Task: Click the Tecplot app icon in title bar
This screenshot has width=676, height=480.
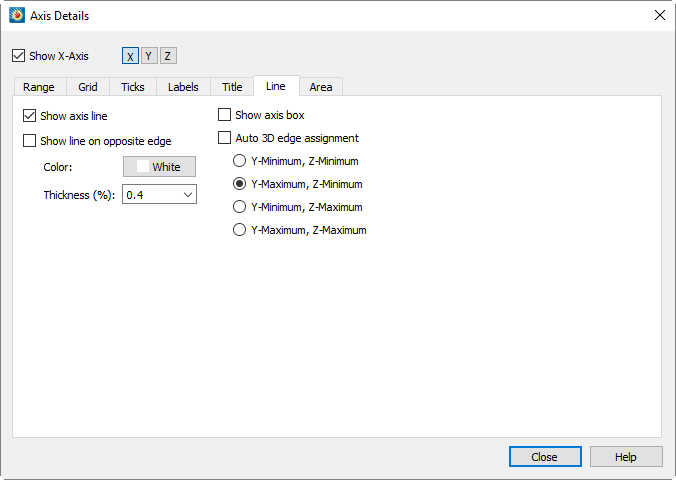Action: [17, 16]
